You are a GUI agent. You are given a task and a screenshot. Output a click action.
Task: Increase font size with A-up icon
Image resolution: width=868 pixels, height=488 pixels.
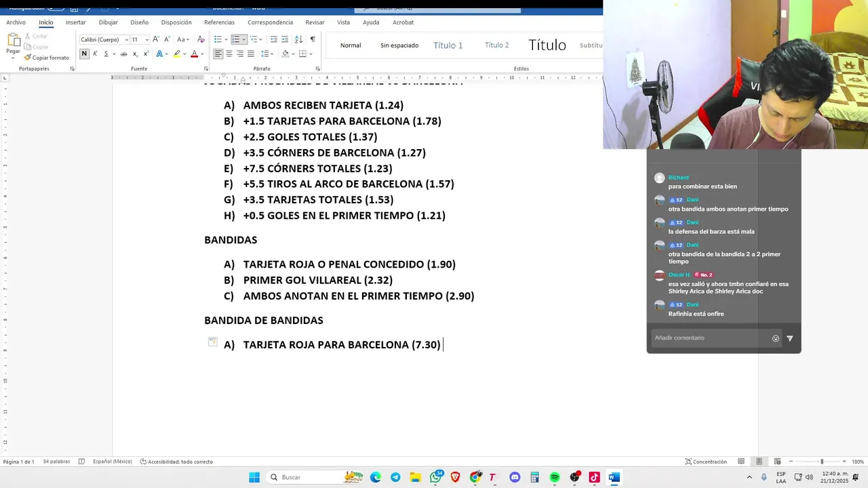pyautogui.click(x=156, y=39)
